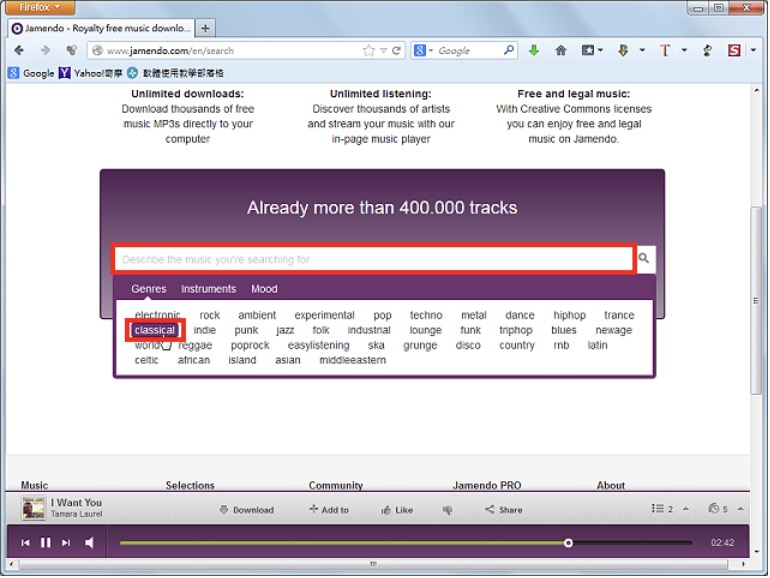This screenshot has width=770, height=578.
Task: Open the listening history clock icon
Action: pos(714,508)
